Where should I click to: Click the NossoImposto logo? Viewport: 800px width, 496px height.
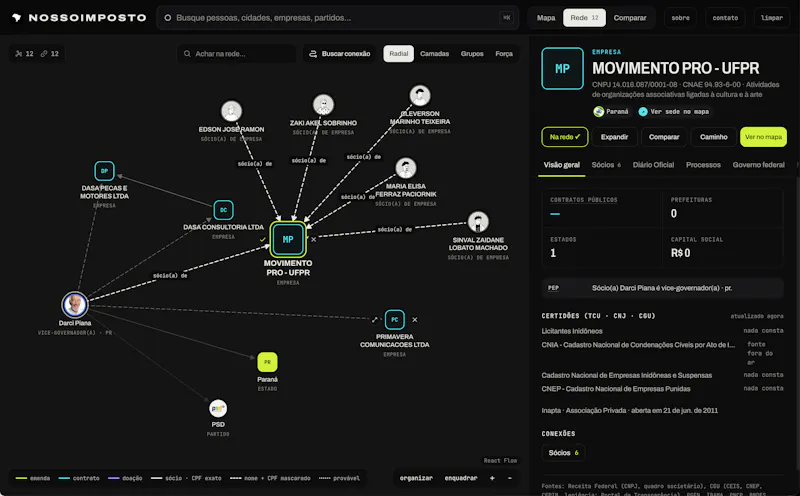tap(79, 18)
